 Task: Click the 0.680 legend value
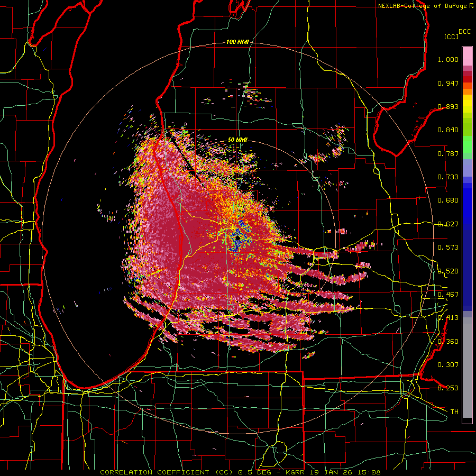click(448, 200)
